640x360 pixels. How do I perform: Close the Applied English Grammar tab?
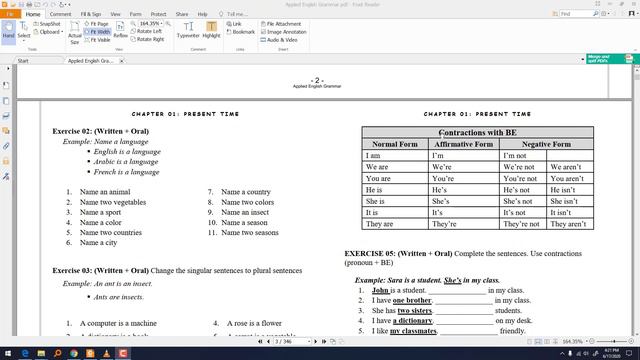pyautogui.click(x=121, y=61)
